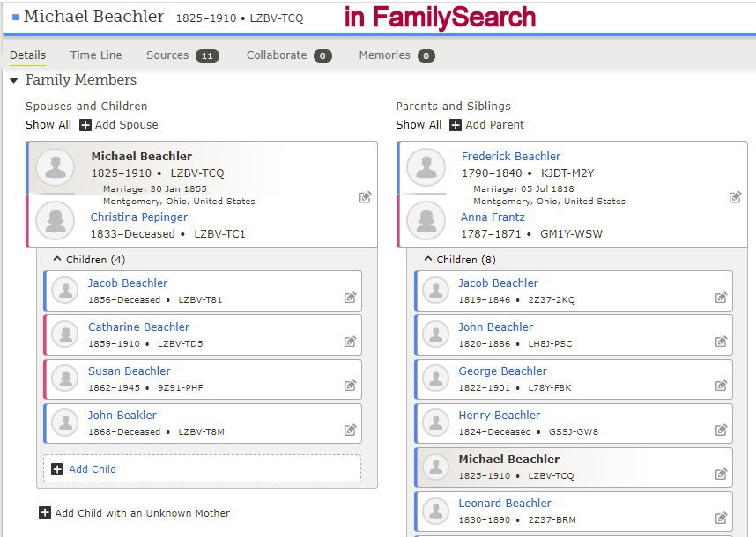756x537 pixels.
Task: Click edit icon beside Susan Beachler
Action: pyautogui.click(x=350, y=386)
